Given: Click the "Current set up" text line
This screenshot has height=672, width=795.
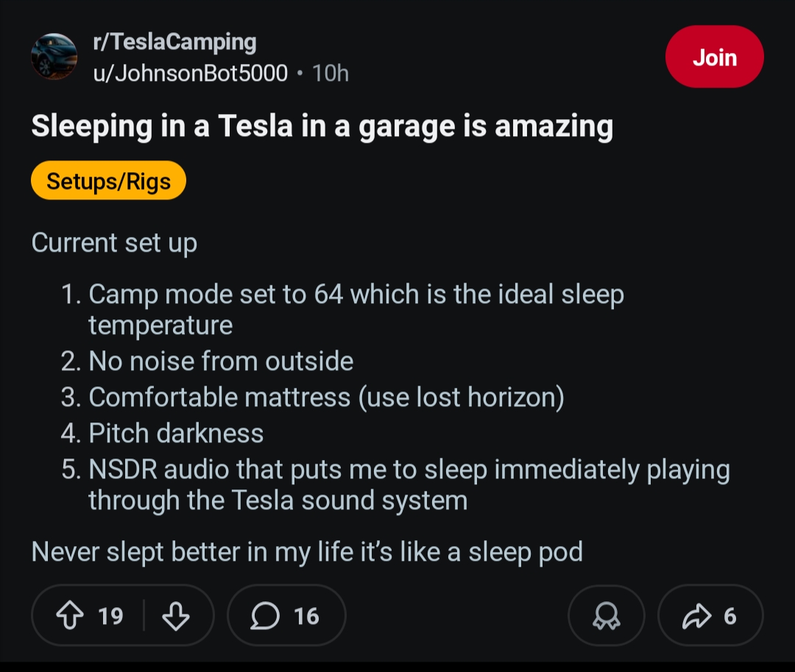Looking at the screenshot, I should pyautogui.click(x=114, y=243).
